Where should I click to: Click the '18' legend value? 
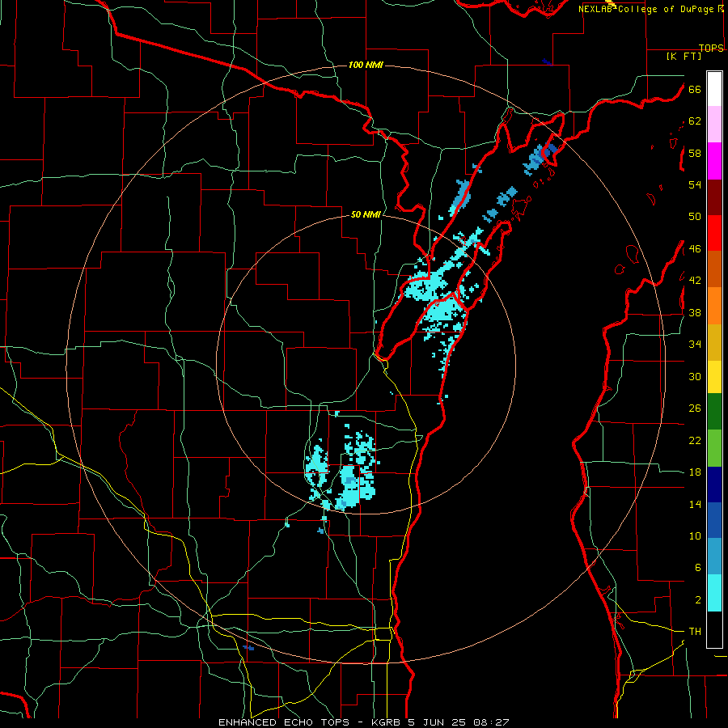[695, 472]
